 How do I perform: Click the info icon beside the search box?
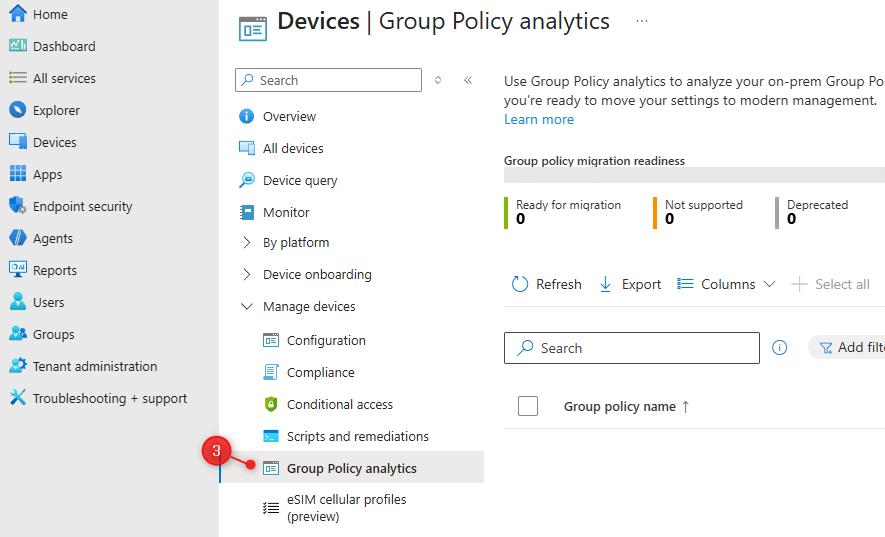tap(779, 347)
